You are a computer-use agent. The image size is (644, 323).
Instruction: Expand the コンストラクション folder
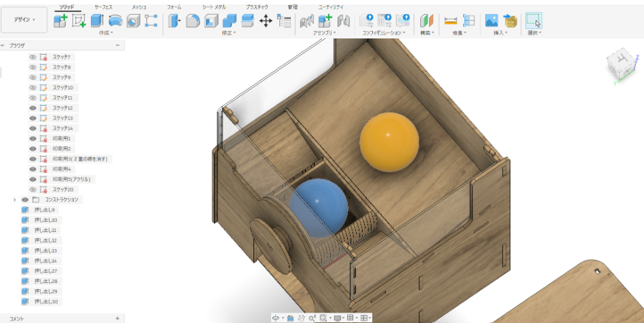click(14, 200)
